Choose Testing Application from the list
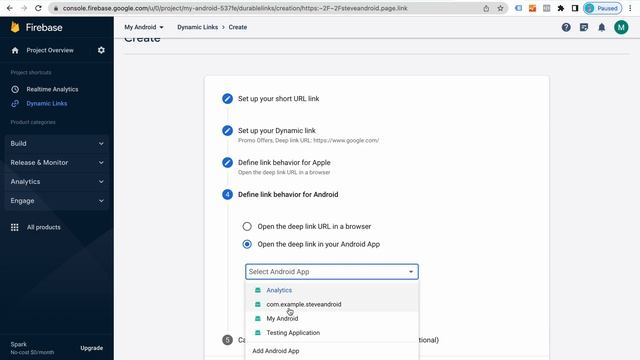Viewport: 640px width, 360px height. click(332, 333)
